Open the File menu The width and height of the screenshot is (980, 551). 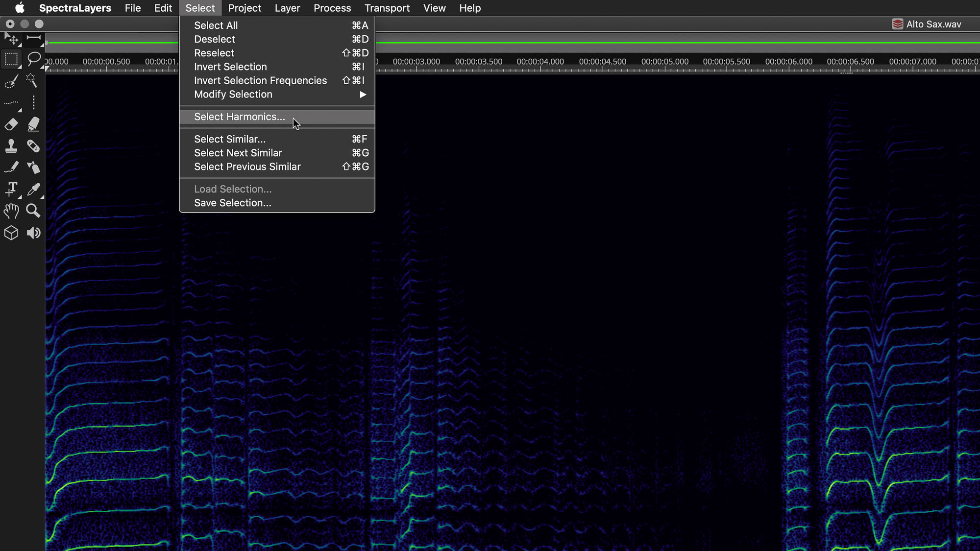pos(133,8)
